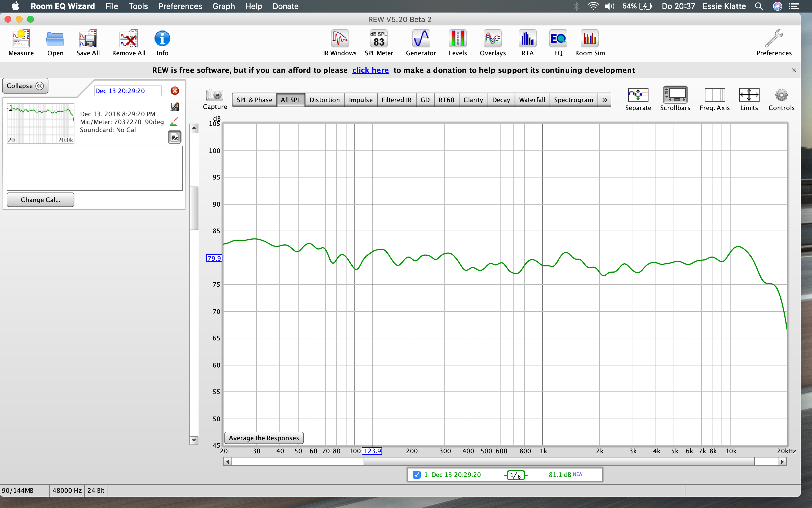Change trace colour with pencil icon
The height and width of the screenshot is (508, 812).
click(174, 121)
